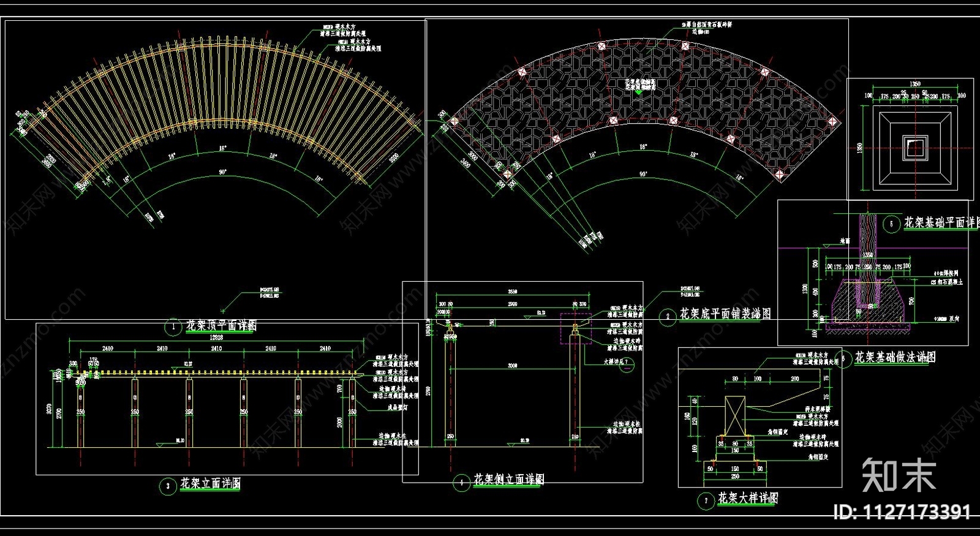This screenshot has height=536, width=980.
Task: Click the "90°" angle under the paving plan
Action: click(x=643, y=174)
